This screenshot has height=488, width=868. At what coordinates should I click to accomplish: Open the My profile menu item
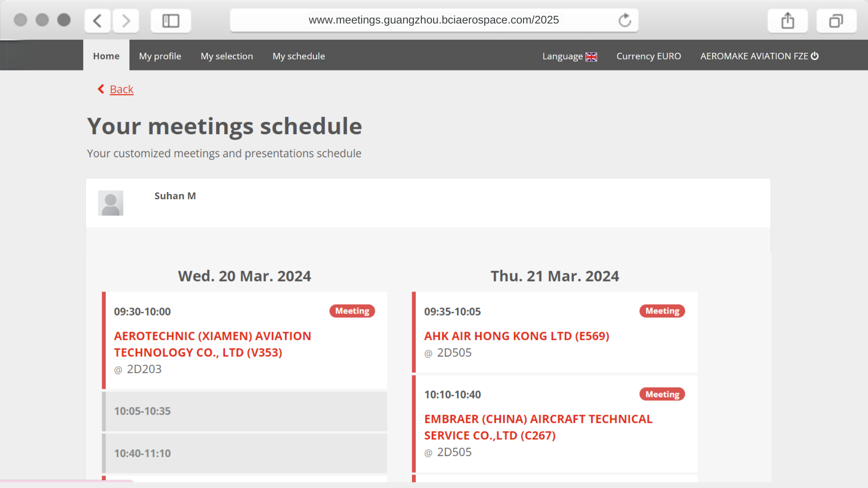click(x=160, y=56)
